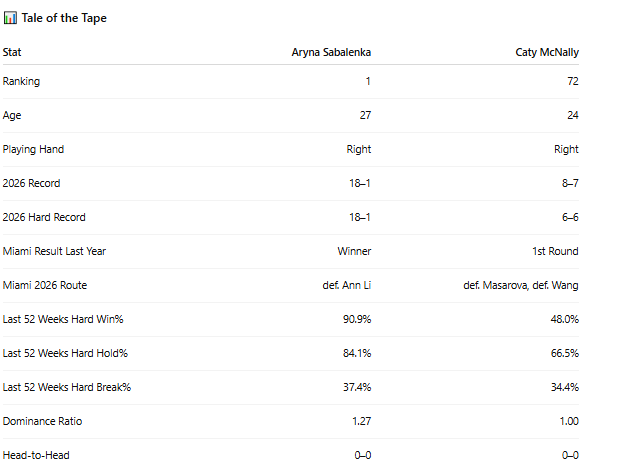Select the Playing Hand row label
This screenshot has width=617, height=471.
(33, 150)
